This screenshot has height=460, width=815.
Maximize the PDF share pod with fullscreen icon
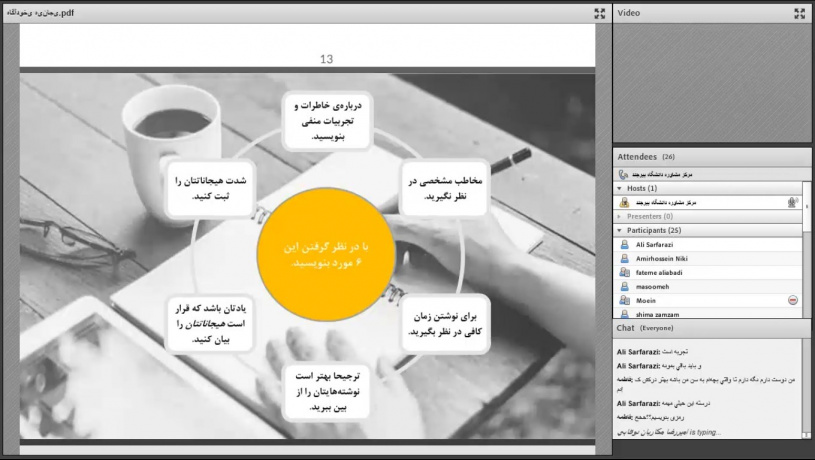pyautogui.click(x=599, y=14)
